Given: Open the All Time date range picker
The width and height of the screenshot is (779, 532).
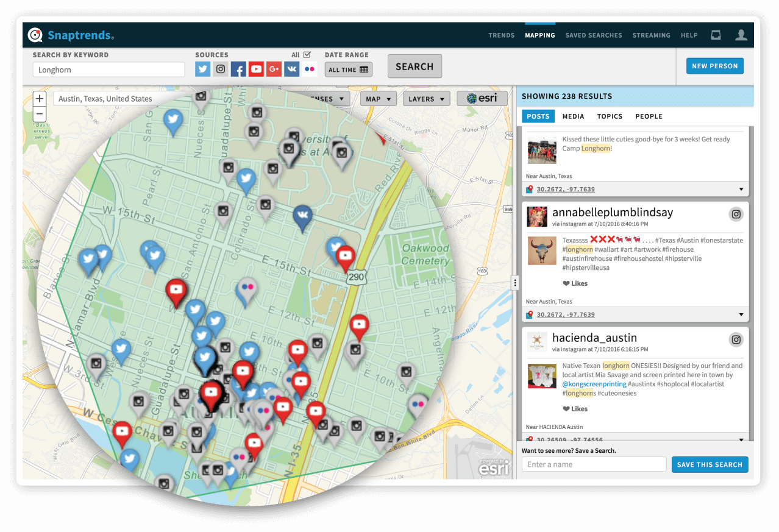Looking at the screenshot, I should pyautogui.click(x=348, y=69).
